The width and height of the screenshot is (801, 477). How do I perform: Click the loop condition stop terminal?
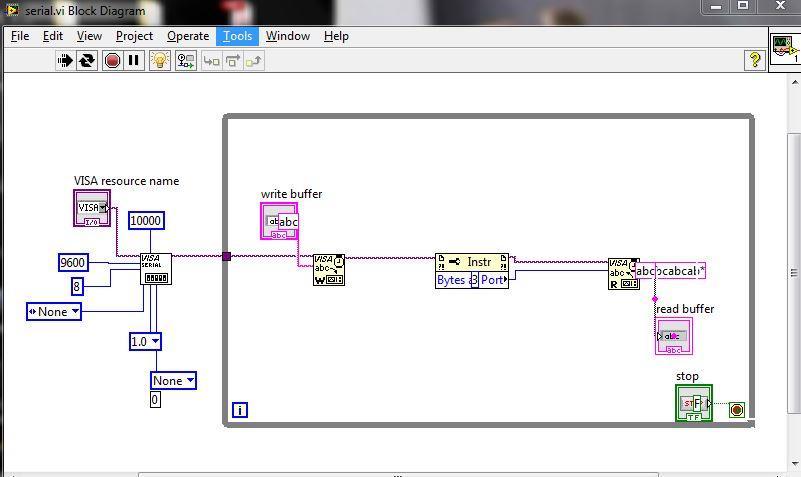click(x=737, y=410)
